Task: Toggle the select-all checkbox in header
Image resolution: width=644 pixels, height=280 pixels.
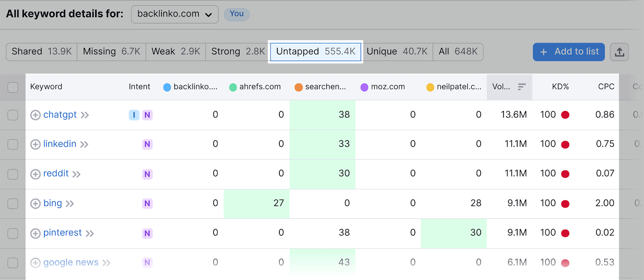Action: 13,87
